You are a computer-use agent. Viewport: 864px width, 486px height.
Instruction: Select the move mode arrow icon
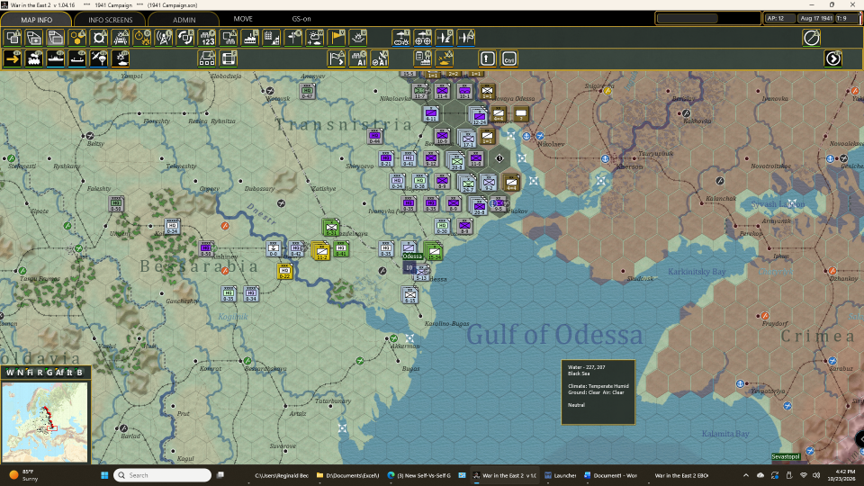coord(13,58)
